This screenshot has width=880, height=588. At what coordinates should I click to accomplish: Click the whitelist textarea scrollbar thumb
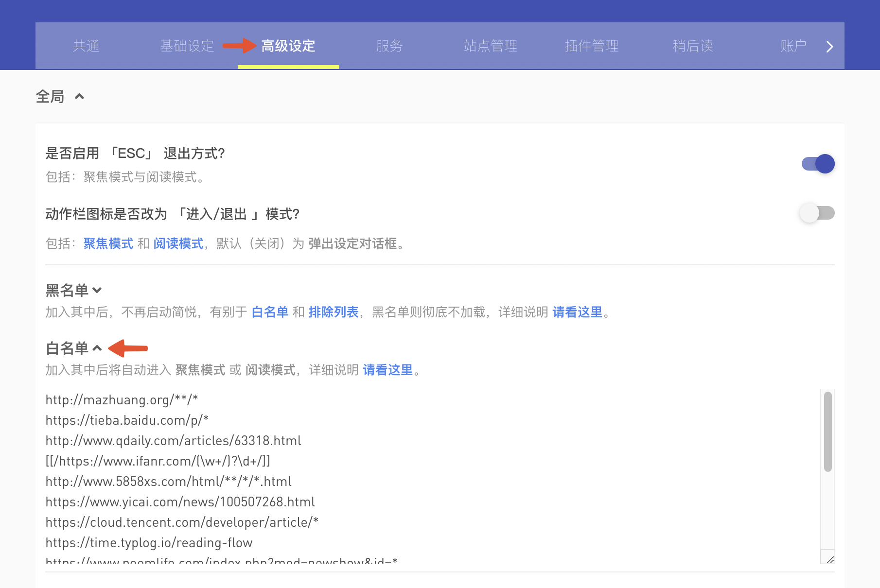pyautogui.click(x=827, y=432)
